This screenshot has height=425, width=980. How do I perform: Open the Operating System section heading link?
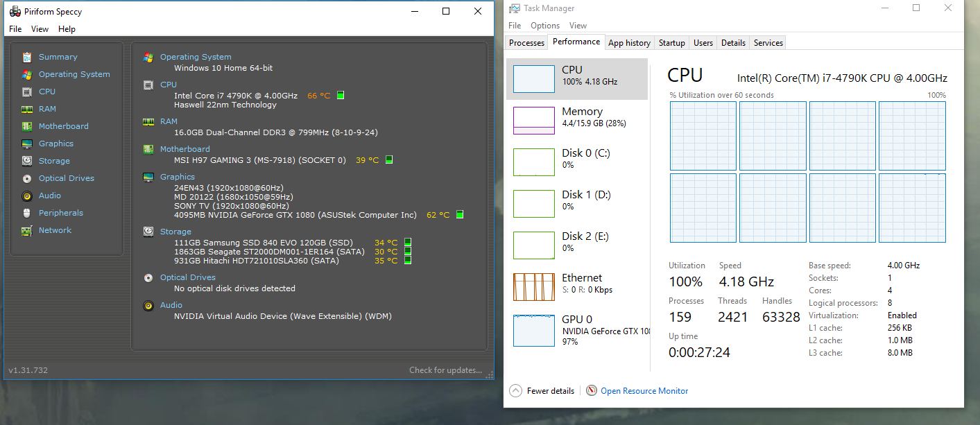tap(196, 57)
